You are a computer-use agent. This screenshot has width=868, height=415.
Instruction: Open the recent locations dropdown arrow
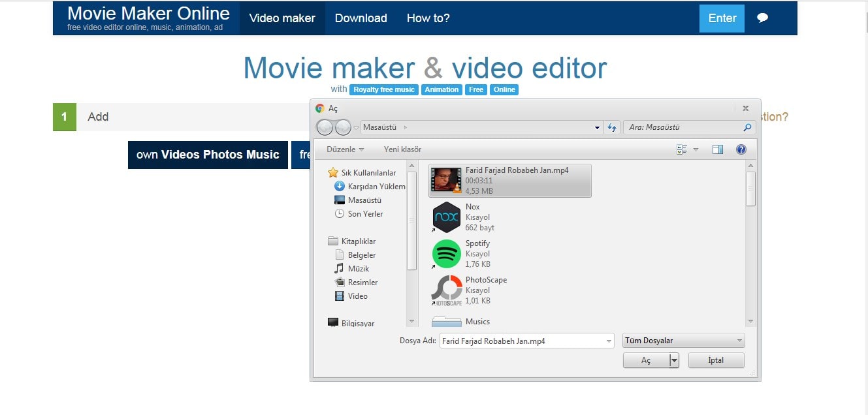coord(356,127)
